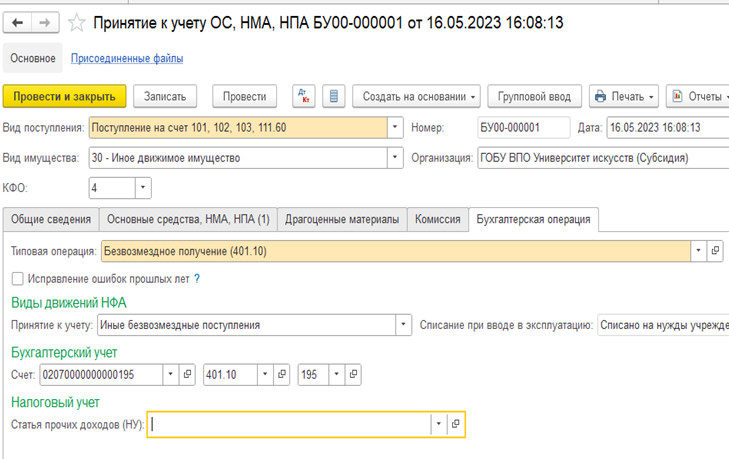Click the help question mark icon
Image resolution: width=729 pixels, height=459 pixels.
197,279
